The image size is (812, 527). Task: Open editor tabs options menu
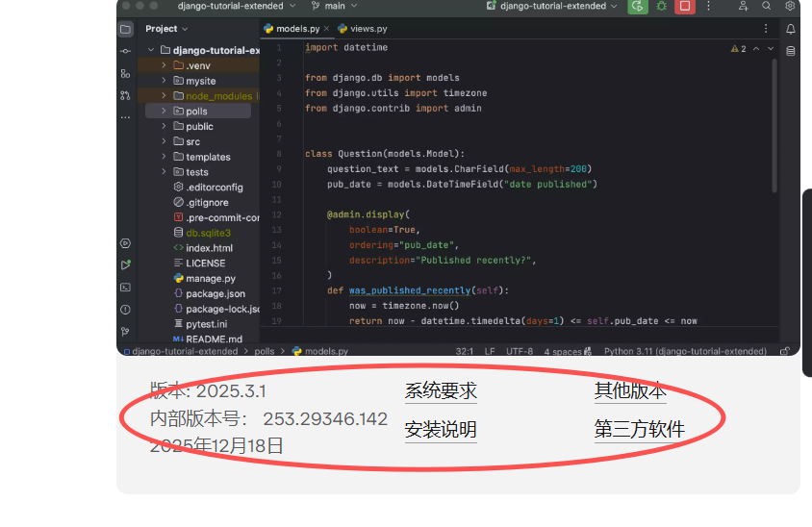click(x=766, y=29)
